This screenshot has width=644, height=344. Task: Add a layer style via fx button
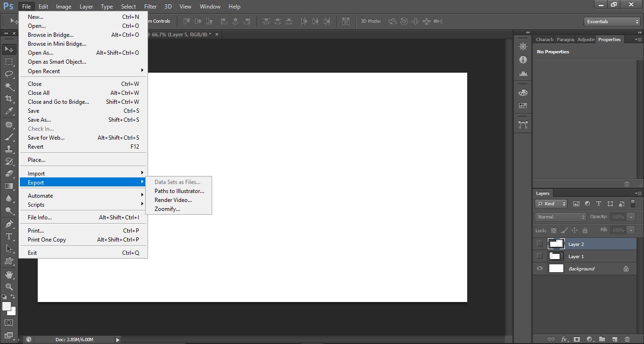(x=565, y=339)
